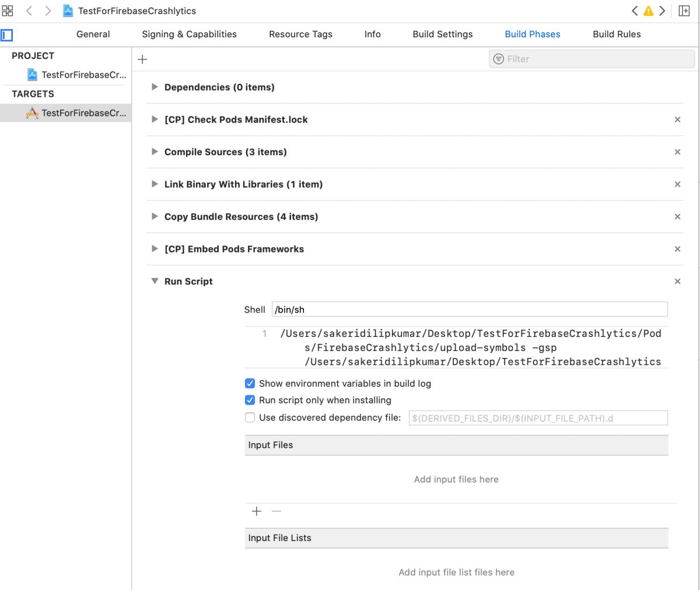
Task: Click the Input Files header
Action: click(457, 445)
